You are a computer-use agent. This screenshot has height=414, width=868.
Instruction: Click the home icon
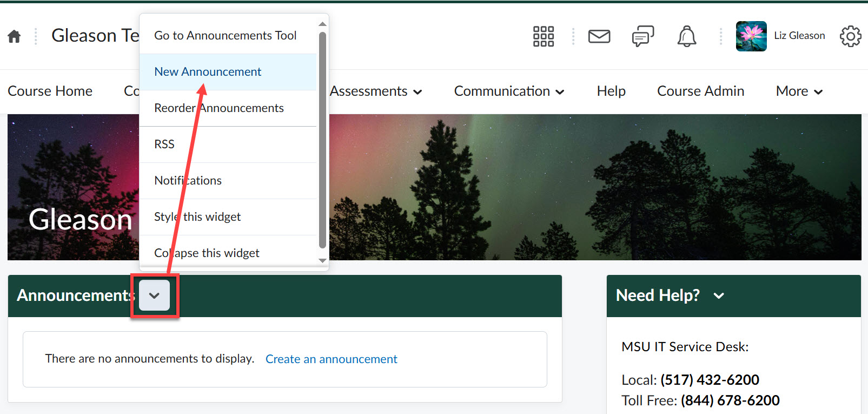click(x=14, y=36)
